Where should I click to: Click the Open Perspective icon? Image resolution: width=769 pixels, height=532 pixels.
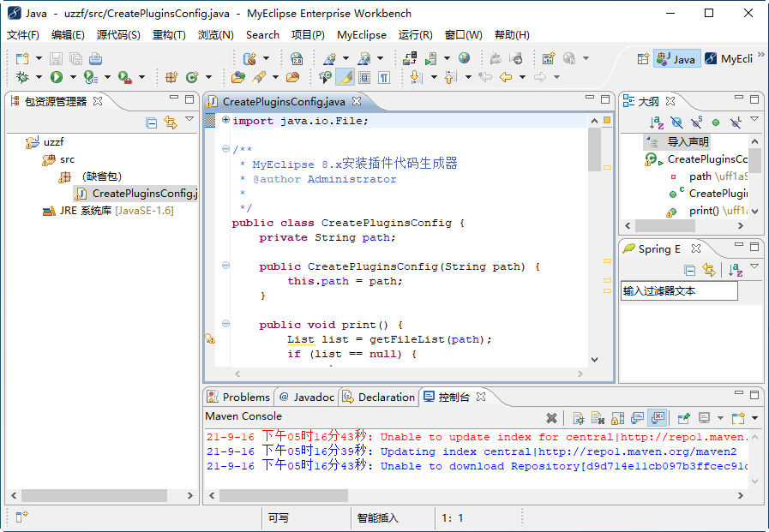pos(643,58)
